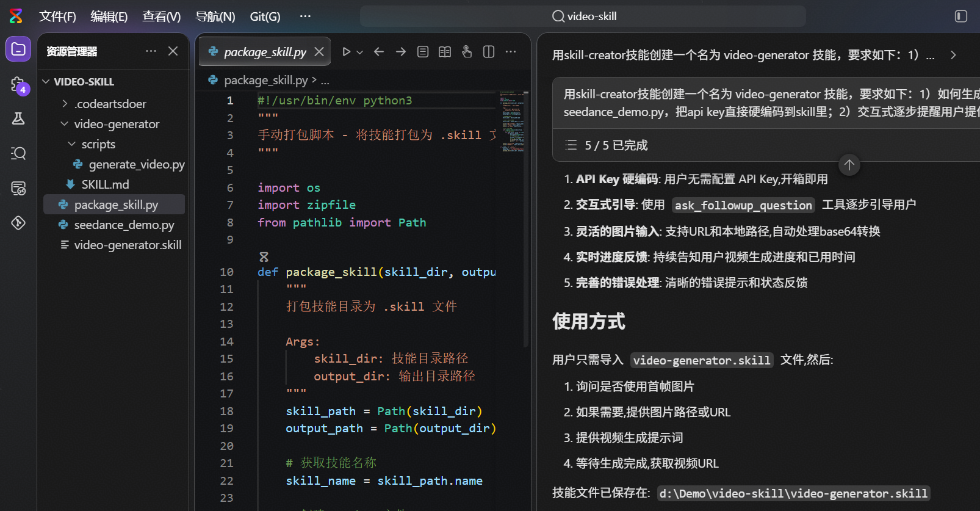Open the flask testing view in the sidebar

pos(18,118)
